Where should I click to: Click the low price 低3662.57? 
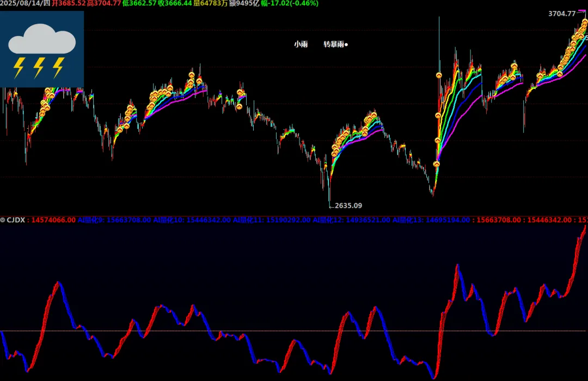coord(139,3)
